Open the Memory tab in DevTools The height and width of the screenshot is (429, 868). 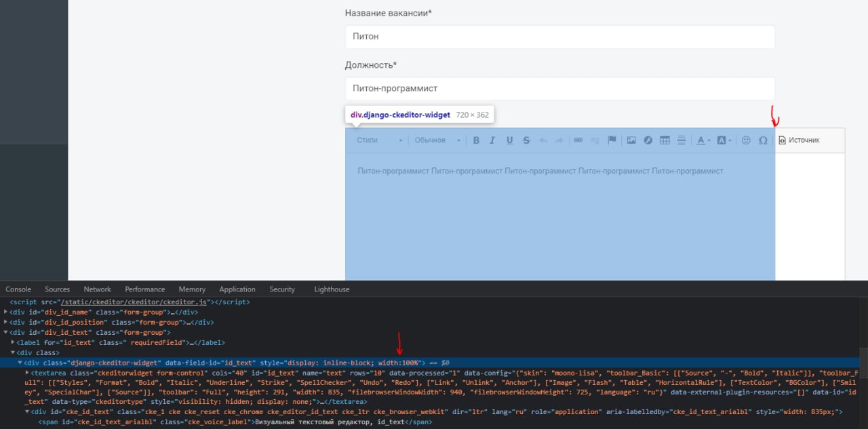pos(192,289)
